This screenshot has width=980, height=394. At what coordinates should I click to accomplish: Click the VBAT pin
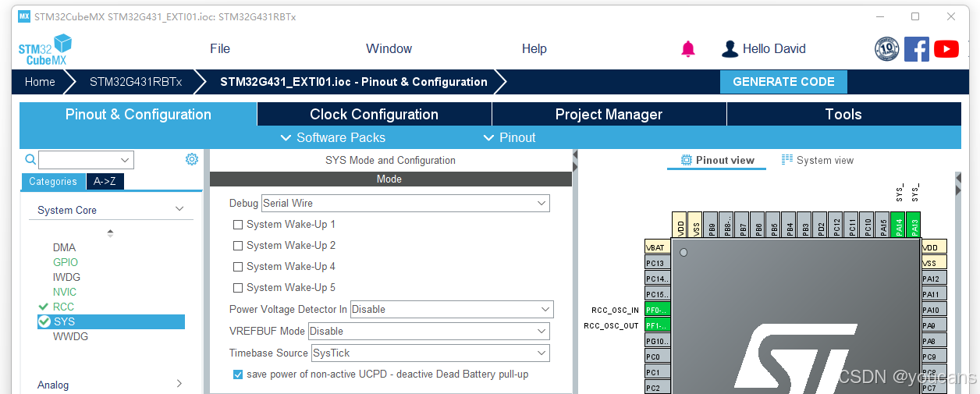click(x=657, y=247)
